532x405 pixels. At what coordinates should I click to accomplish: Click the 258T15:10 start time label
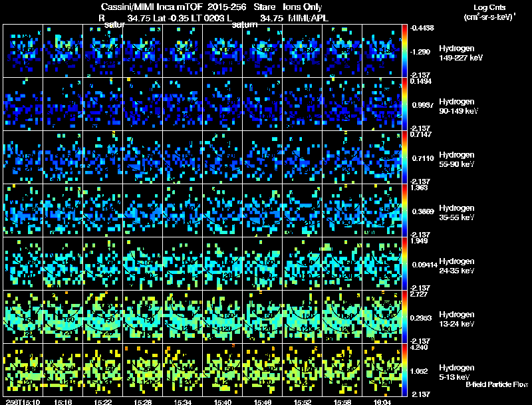(21, 401)
